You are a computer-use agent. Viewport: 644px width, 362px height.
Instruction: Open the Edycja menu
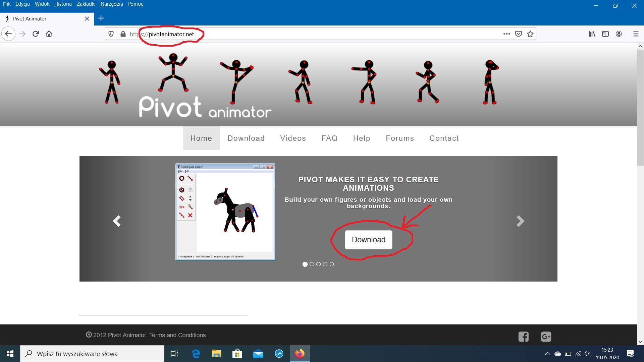pos(22,4)
